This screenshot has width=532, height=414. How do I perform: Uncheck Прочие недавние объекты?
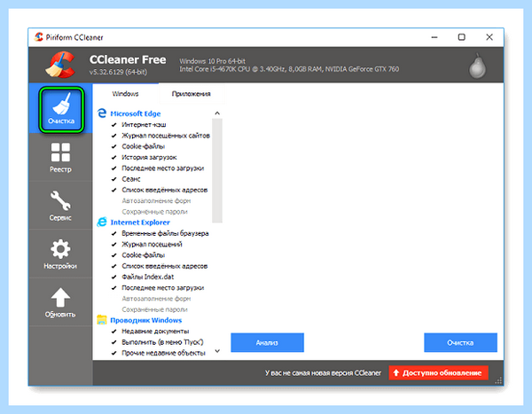114,353
